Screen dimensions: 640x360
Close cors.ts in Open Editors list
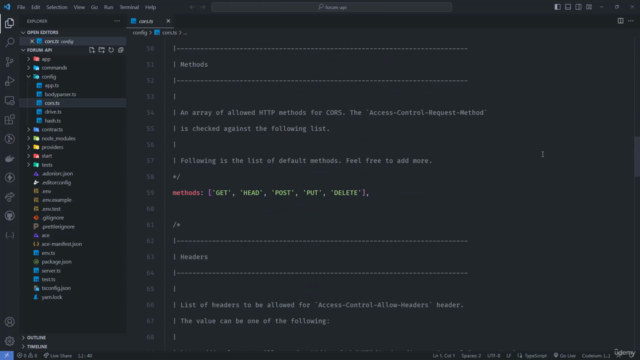32,41
